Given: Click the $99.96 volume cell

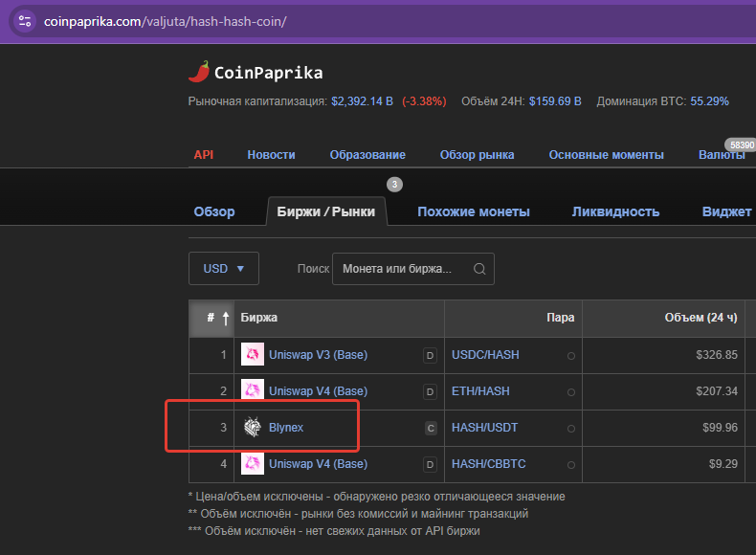Looking at the screenshot, I should pyautogui.click(x=720, y=428).
